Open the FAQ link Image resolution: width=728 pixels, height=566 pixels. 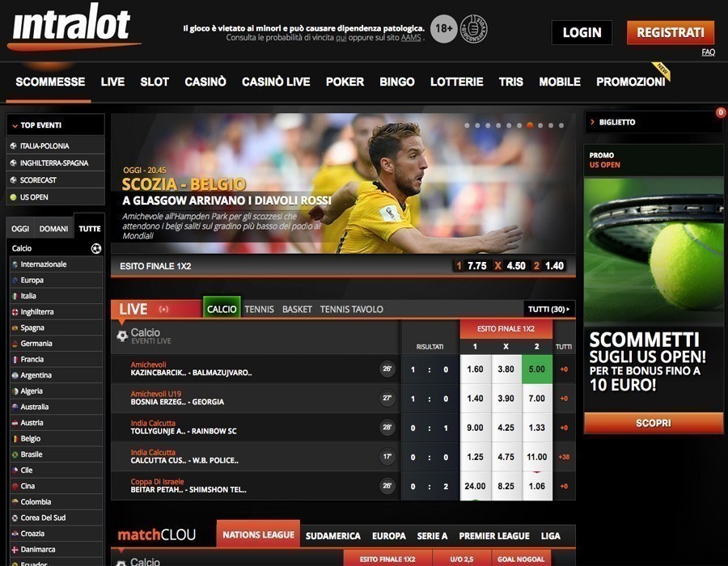[x=708, y=53]
